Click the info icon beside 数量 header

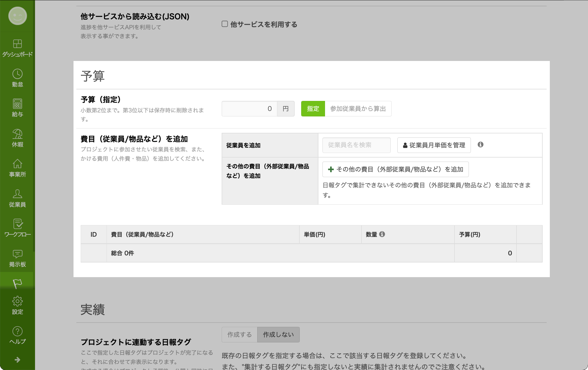[382, 234]
